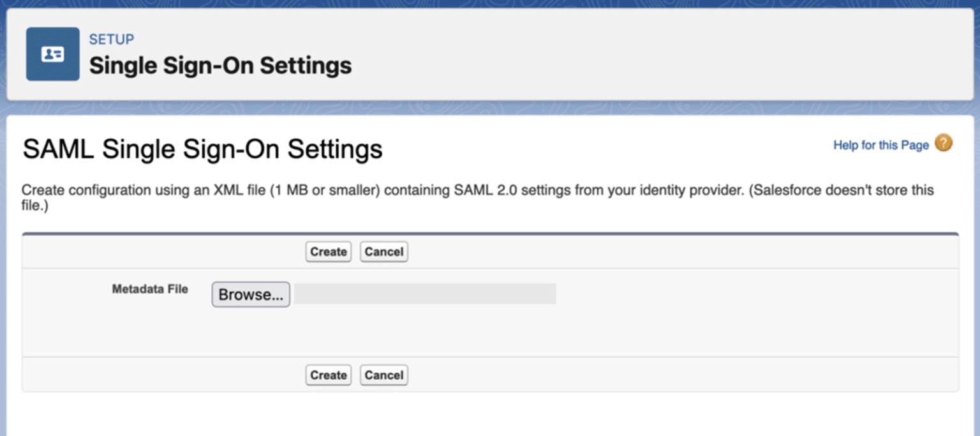Open the Help for this Page link
Viewport: 980px width, 436px height.
point(880,146)
